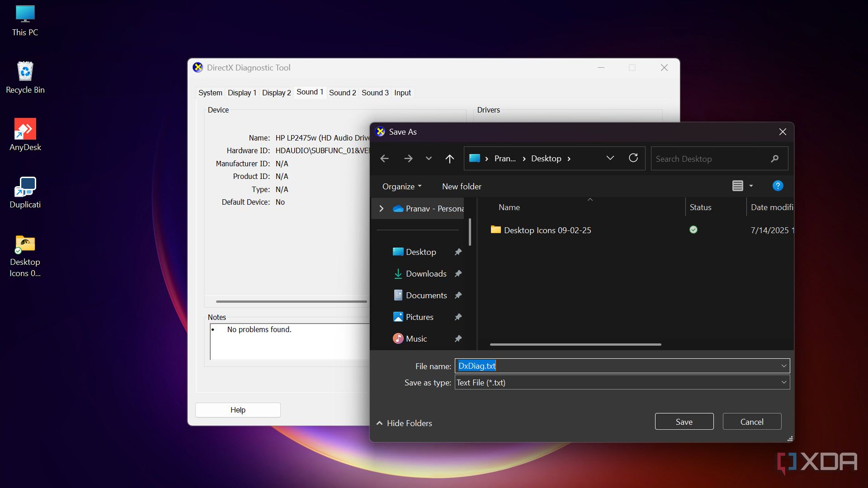Switch to Input tab

[x=402, y=93]
